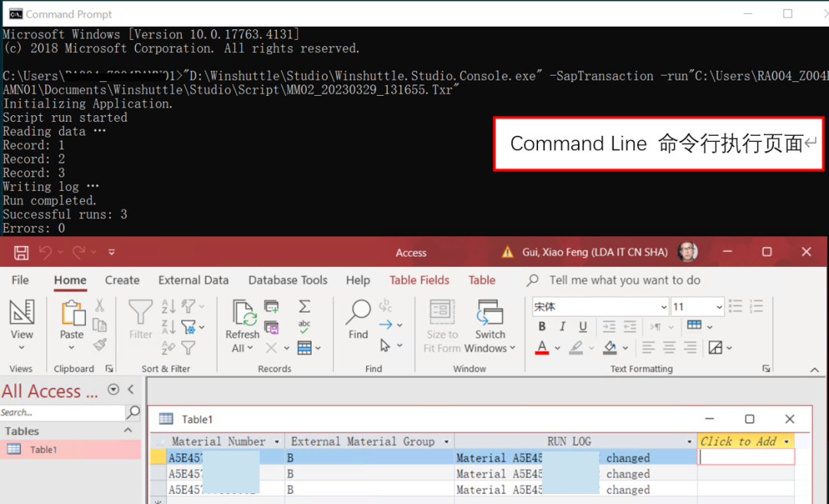This screenshot has height=504, width=829.
Task: Expand the Paste options arrow
Action: (71, 348)
